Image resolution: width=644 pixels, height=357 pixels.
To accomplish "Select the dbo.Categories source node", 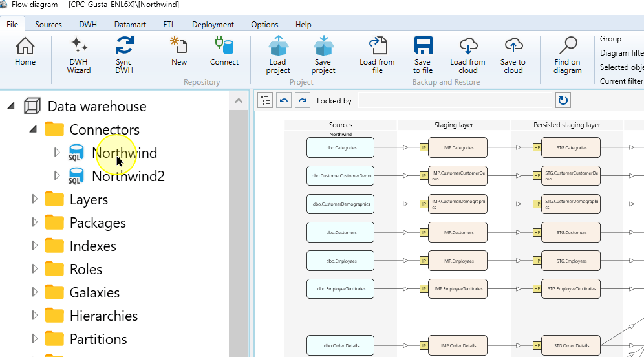I will pos(341,147).
